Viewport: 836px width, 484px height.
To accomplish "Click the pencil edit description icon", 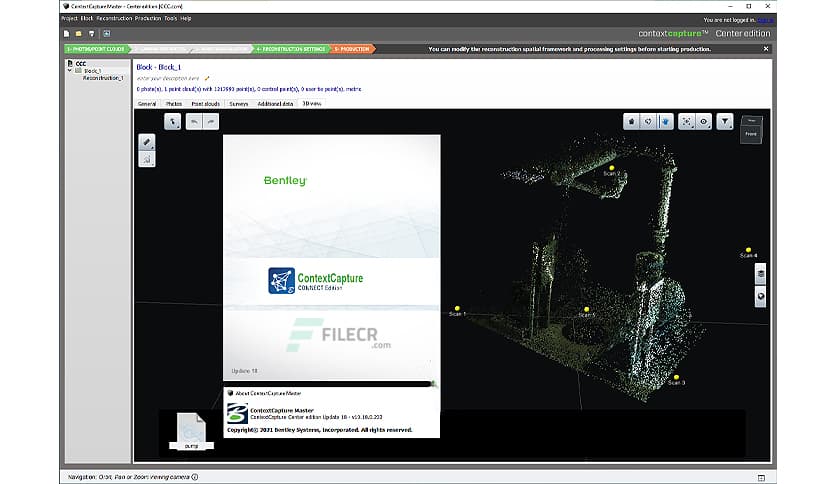I will point(207,78).
